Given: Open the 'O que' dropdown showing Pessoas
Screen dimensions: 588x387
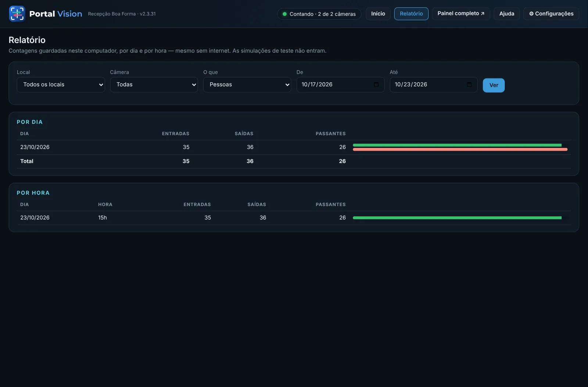Looking at the screenshot, I should coord(247,84).
